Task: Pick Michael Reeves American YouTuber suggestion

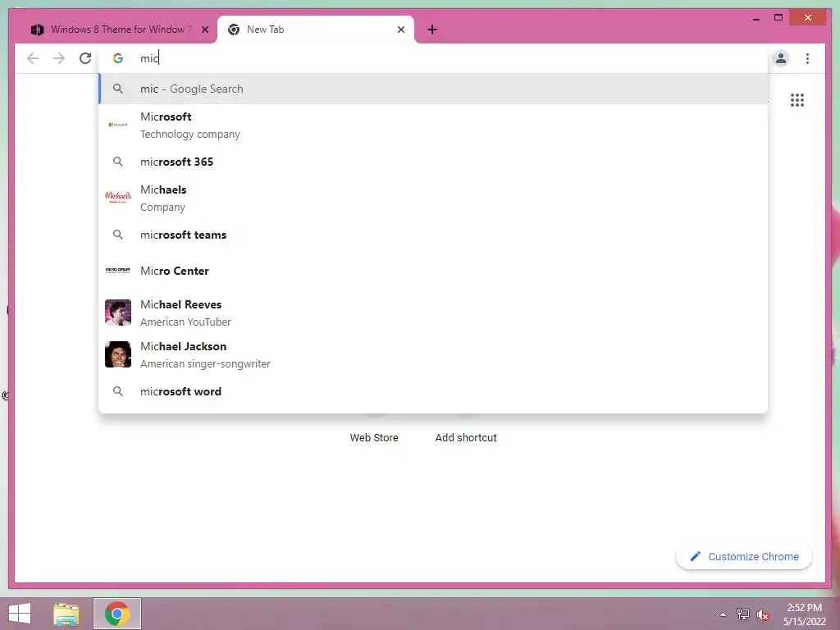Action: [x=433, y=313]
